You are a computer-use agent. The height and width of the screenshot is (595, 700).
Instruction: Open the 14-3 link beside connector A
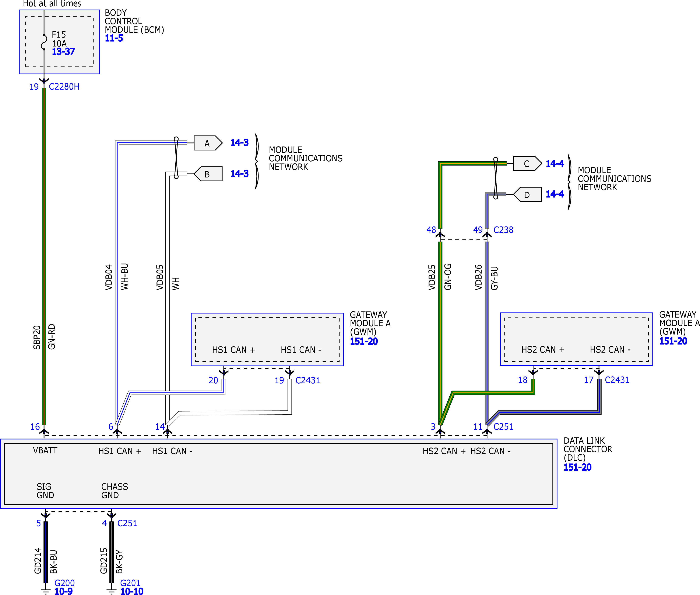pos(239,143)
